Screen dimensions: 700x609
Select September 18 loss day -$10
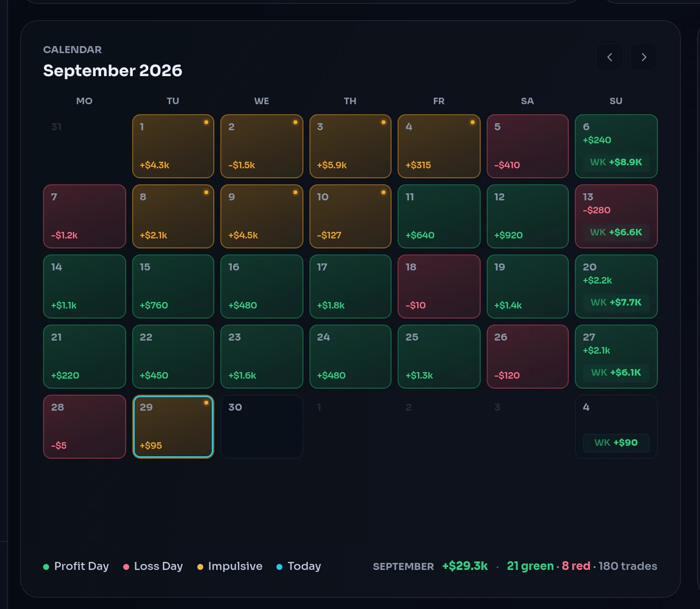point(439,286)
